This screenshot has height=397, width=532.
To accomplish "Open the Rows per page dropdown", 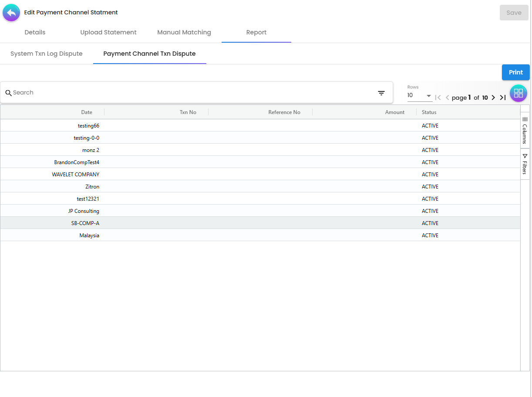I will [x=420, y=96].
